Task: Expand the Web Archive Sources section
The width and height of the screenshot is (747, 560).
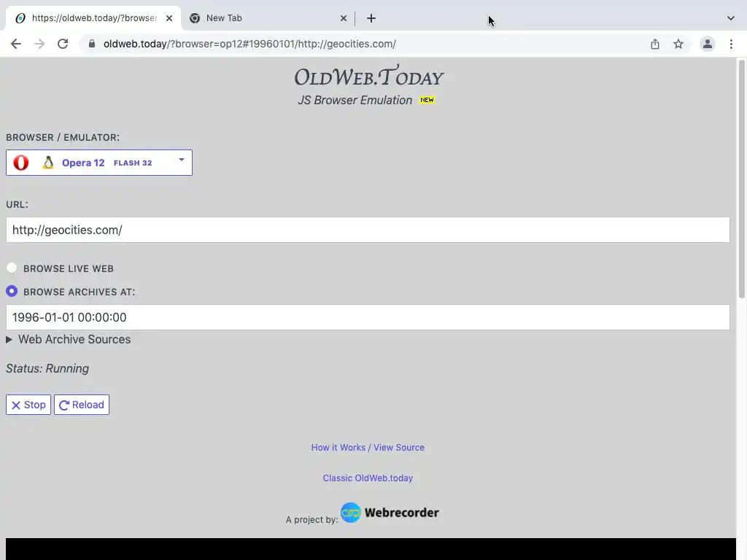Action: point(69,340)
